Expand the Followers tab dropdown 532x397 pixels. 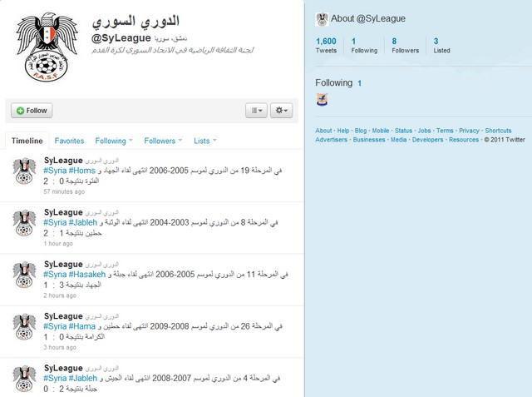click(x=180, y=140)
